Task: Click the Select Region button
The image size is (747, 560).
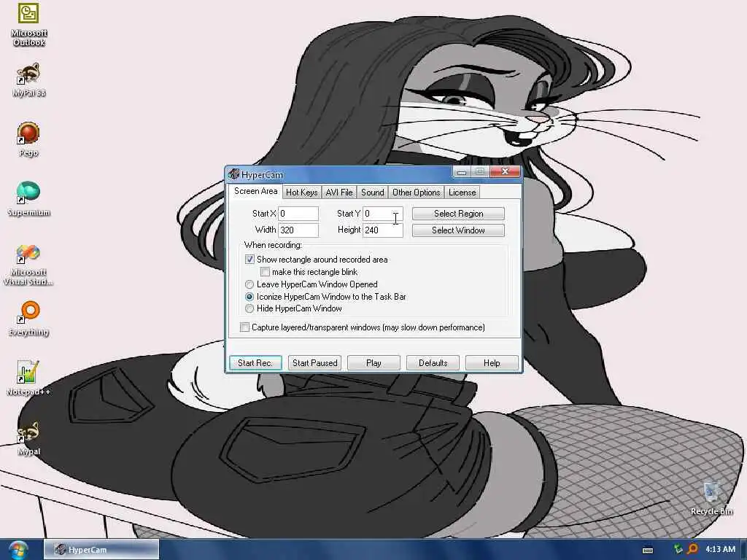Action: tap(458, 214)
